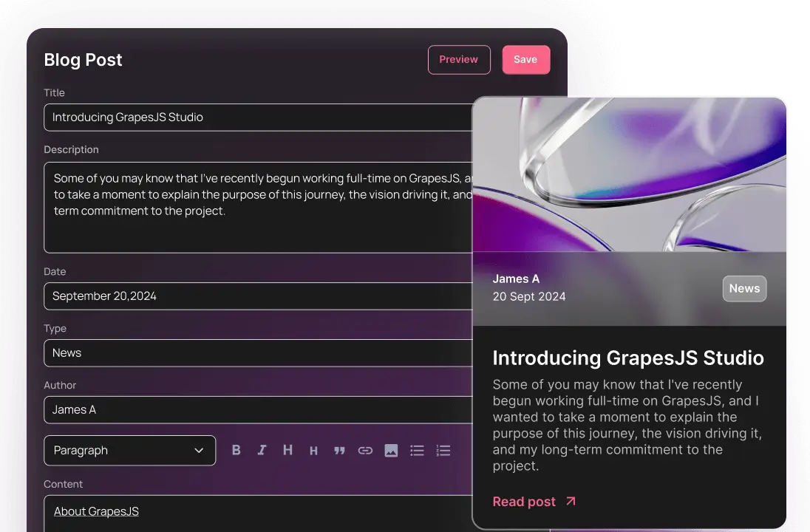Screen dimensions: 810x532
Task: Click the card date 20 Sept 2024
Action: [x=529, y=296]
